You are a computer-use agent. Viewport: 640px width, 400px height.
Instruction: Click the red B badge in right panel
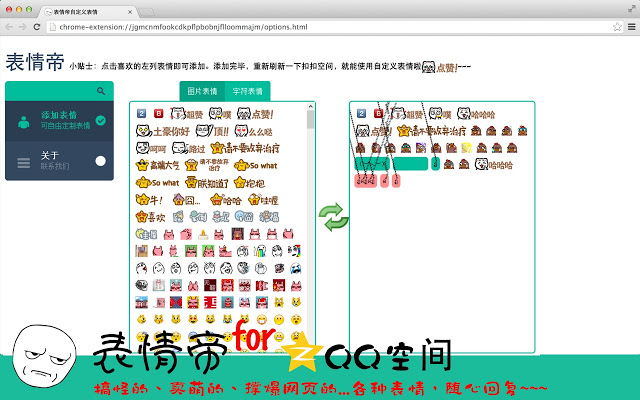pos(378,113)
